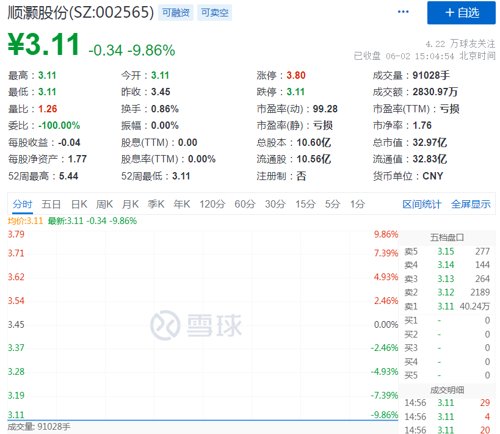500x434 pixels.
Task: Add stock via the + 自选 button
Action: pyautogui.click(x=461, y=13)
